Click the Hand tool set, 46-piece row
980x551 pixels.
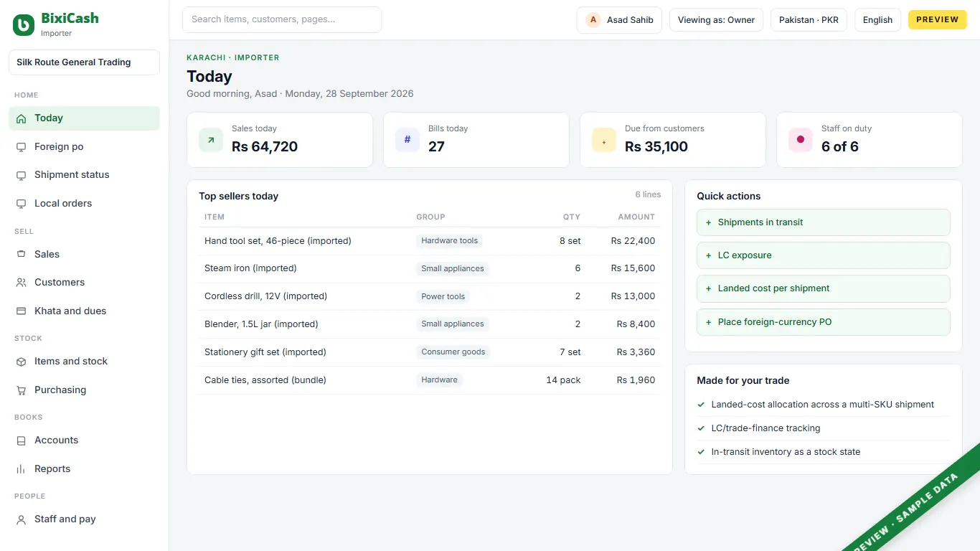click(430, 241)
